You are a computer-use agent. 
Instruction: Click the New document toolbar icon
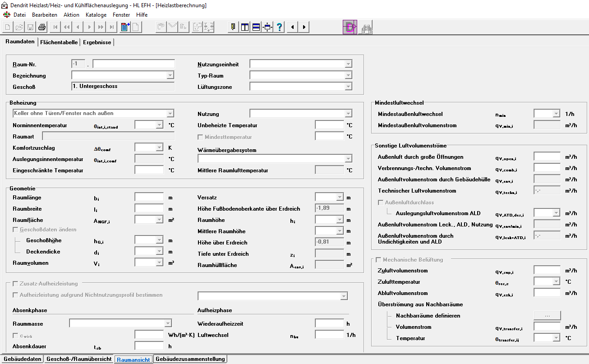tap(8, 27)
